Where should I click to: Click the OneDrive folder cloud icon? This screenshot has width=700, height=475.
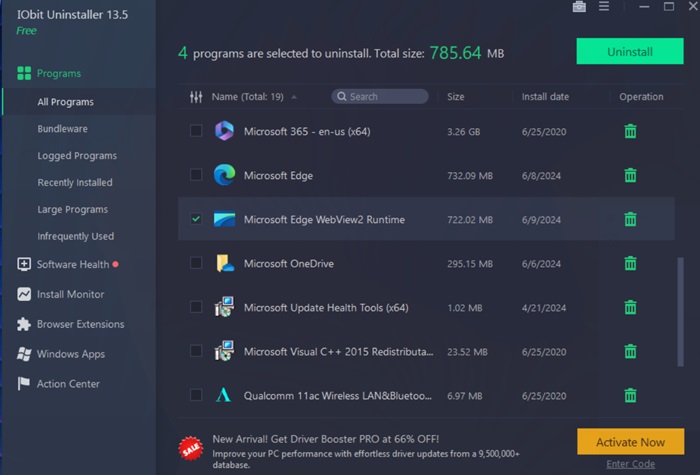click(225, 263)
